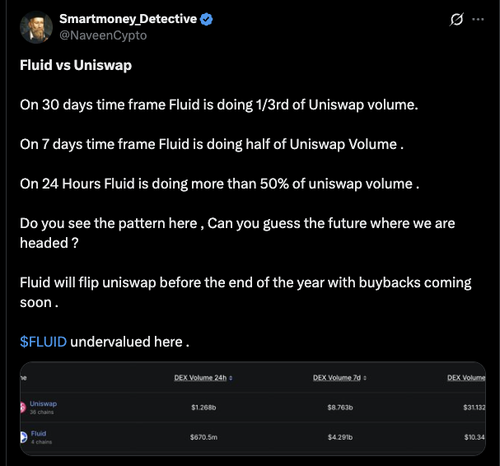Screen dimensions: 500x466
Task: Click the 36 chains label under Uniswap
Action: coord(42,412)
